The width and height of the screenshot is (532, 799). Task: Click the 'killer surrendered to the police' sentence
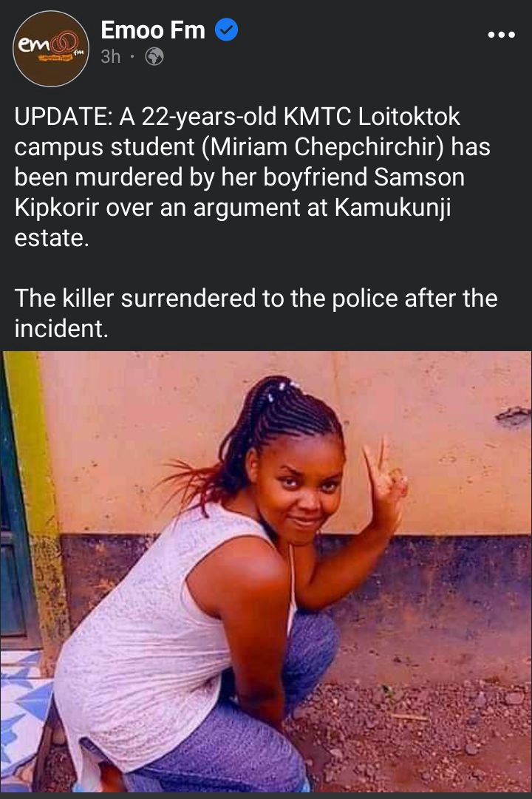pos(256,313)
